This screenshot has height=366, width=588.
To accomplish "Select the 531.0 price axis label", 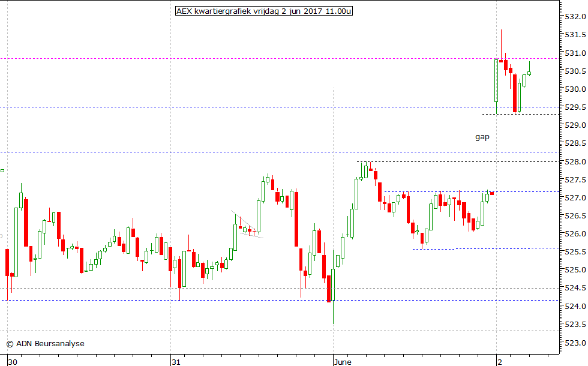I will coord(575,53).
